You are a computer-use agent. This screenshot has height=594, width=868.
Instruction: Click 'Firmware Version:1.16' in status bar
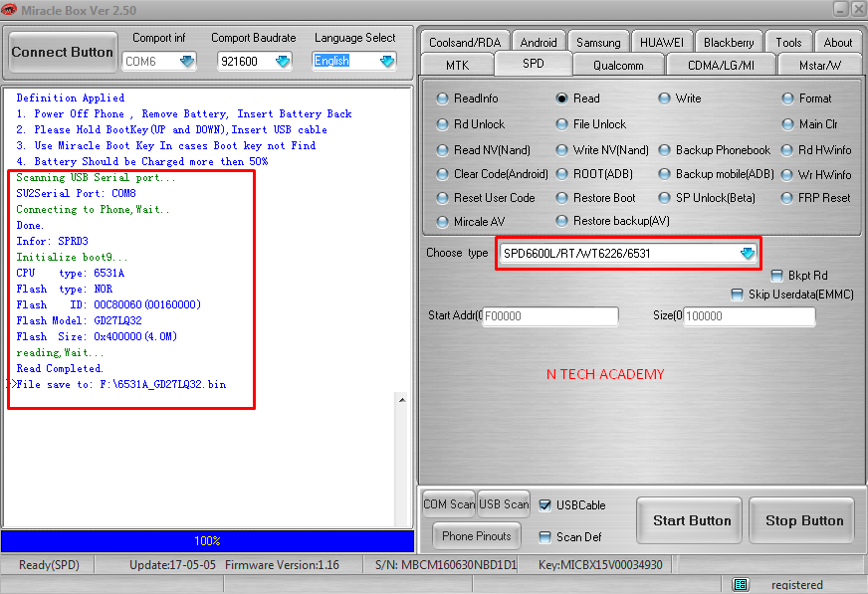[x=282, y=565]
